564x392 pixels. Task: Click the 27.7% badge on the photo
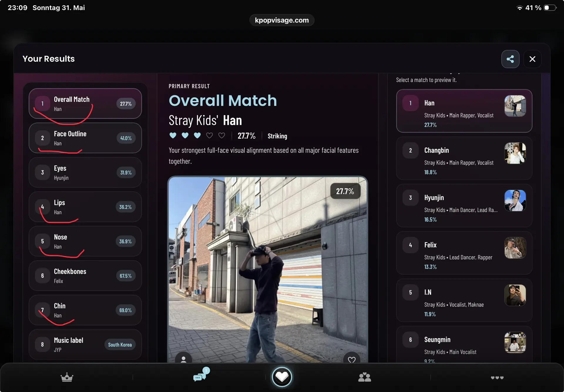[345, 191]
